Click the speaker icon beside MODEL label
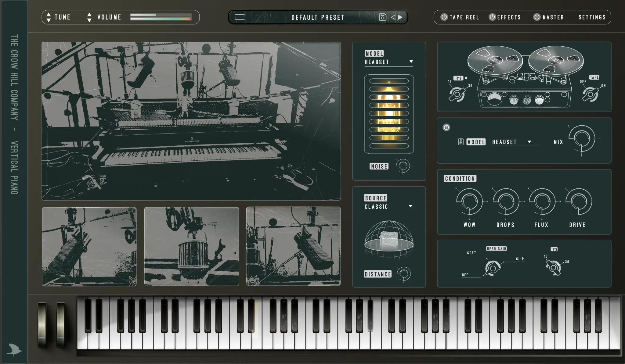This screenshot has width=625, height=364. tap(461, 142)
